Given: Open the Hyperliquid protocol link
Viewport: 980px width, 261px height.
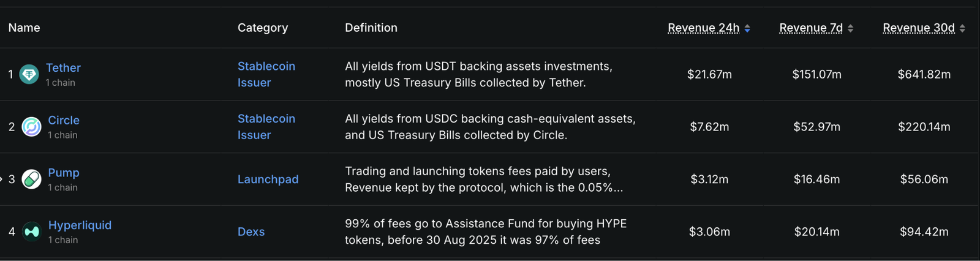Looking at the screenshot, I should point(80,225).
